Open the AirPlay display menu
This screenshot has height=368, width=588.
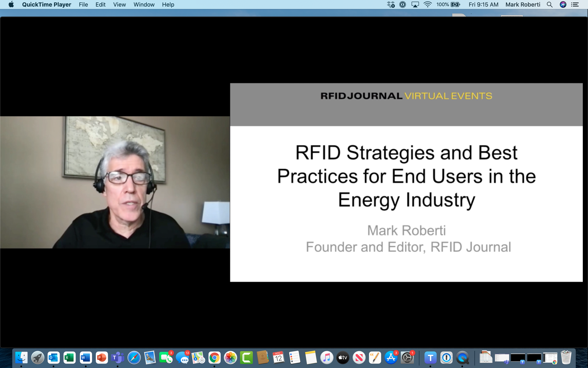[415, 4]
